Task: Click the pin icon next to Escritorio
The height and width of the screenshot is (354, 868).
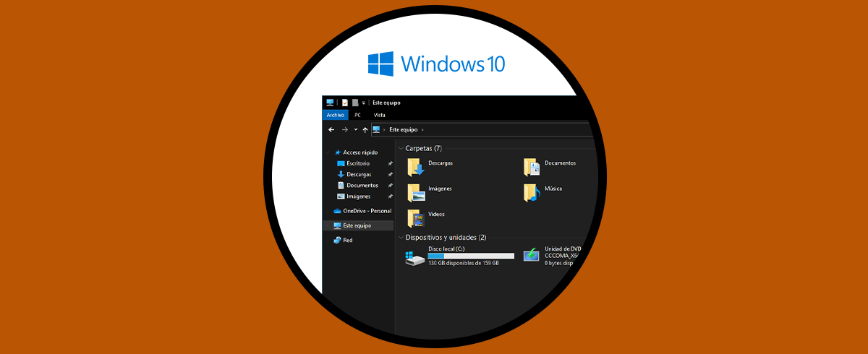Action: (390, 163)
